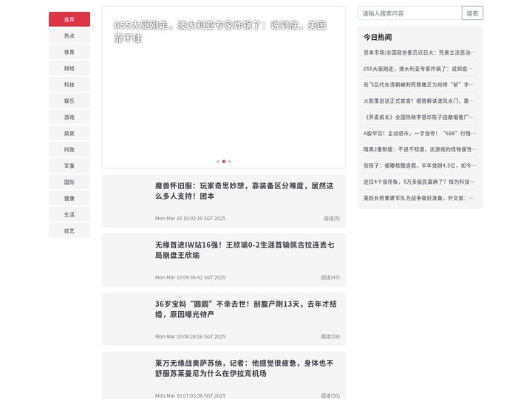532x399 pixels.
Task: Go to the 科技 category
Action: [69, 84]
